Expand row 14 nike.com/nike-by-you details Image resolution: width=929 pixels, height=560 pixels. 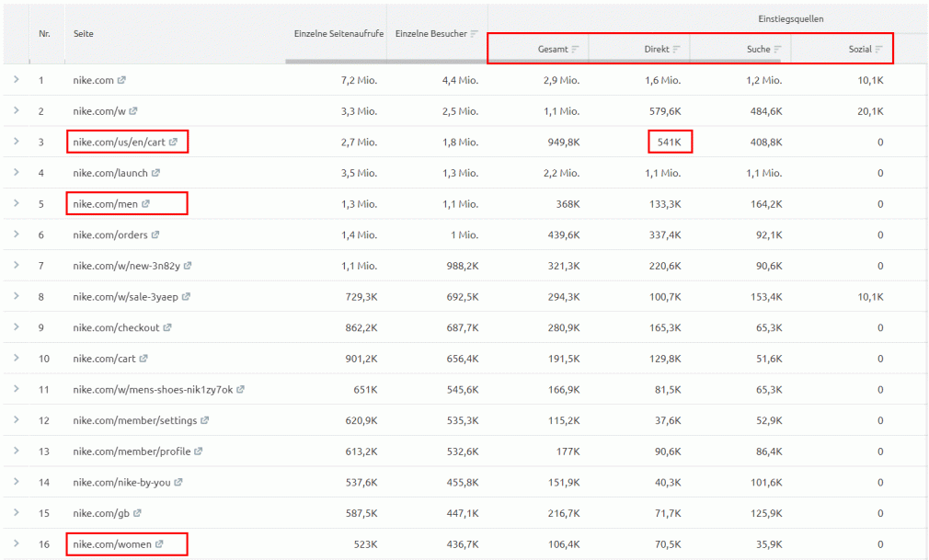coord(17,481)
